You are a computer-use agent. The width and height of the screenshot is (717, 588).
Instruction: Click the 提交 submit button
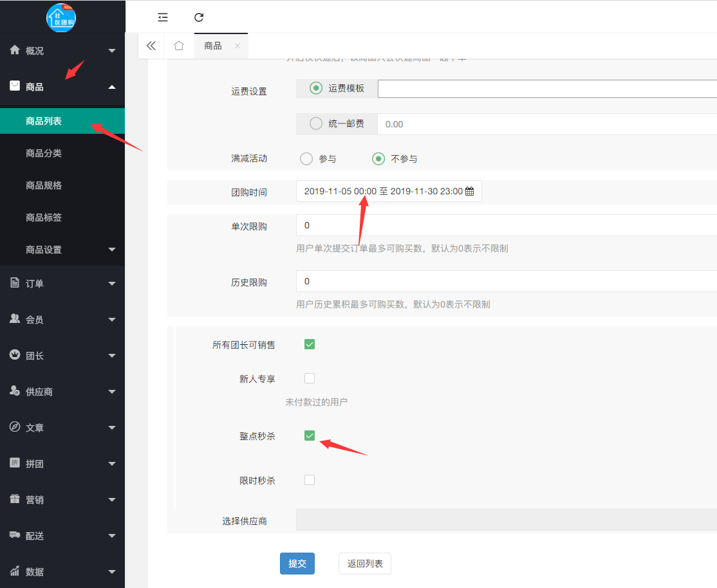click(x=297, y=564)
